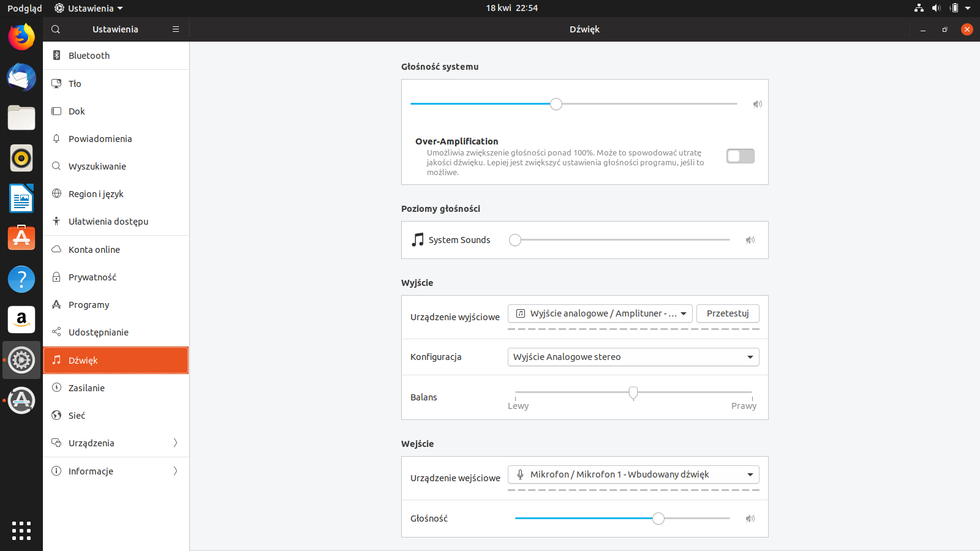
Task: Open Software Updater dock icon
Action: (x=21, y=400)
